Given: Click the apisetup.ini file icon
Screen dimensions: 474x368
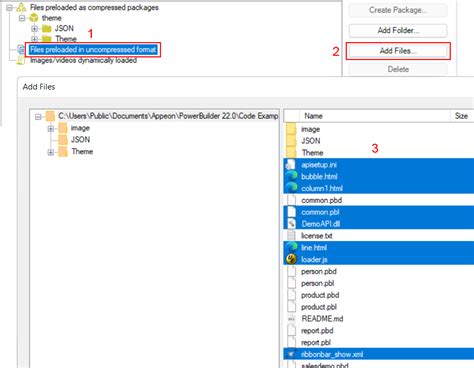Looking at the screenshot, I should point(291,165).
